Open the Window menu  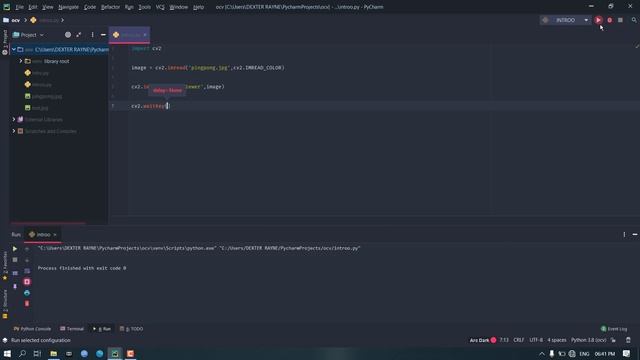[178, 7]
